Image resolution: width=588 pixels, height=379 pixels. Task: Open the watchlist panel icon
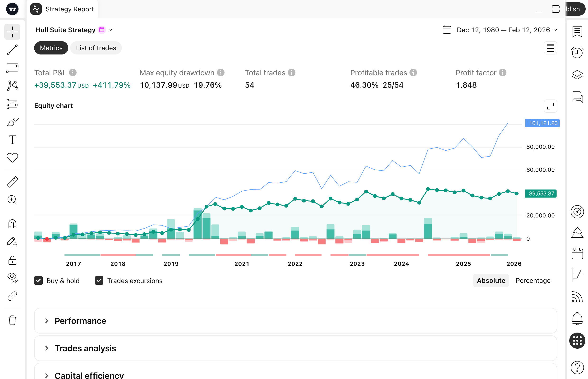[577, 32]
